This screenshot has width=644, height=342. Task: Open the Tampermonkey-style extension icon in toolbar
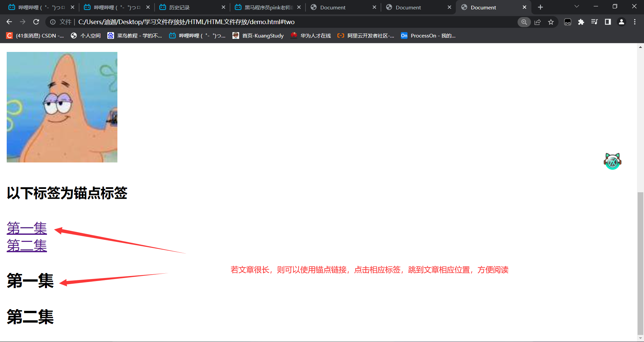coord(568,22)
